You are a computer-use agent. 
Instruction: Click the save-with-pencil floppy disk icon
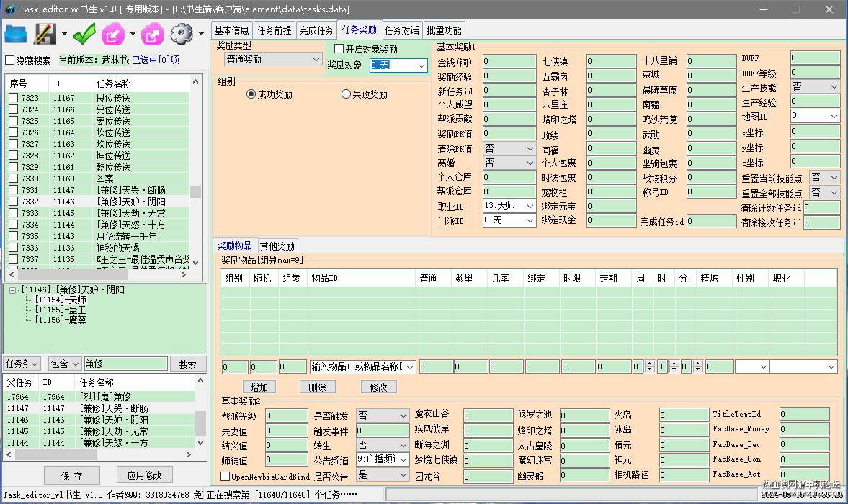(45, 35)
